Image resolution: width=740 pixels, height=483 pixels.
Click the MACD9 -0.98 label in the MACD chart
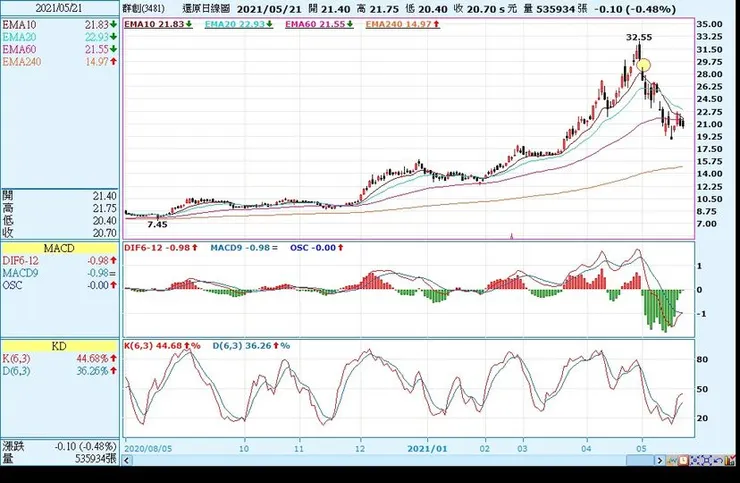click(244, 247)
